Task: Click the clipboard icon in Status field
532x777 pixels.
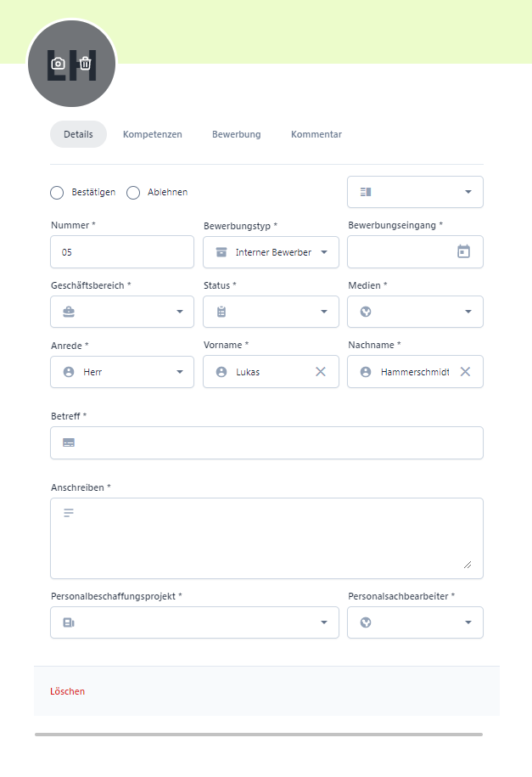Action: coord(221,312)
